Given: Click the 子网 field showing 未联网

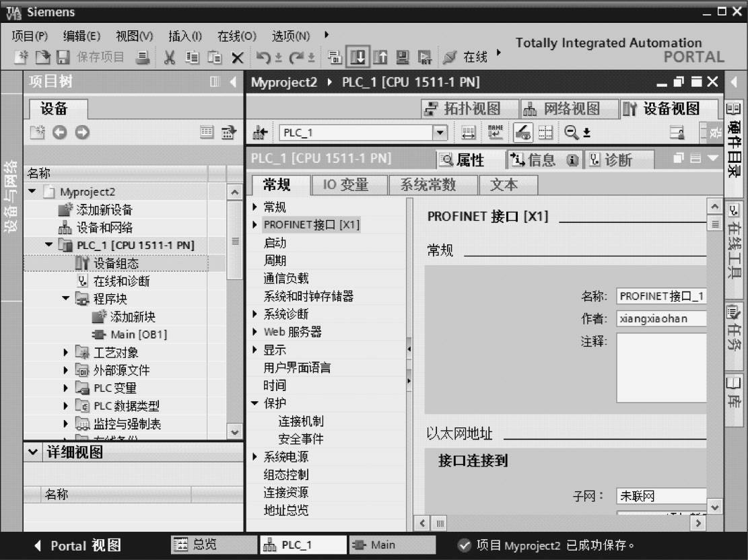Looking at the screenshot, I should [x=661, y=496].
